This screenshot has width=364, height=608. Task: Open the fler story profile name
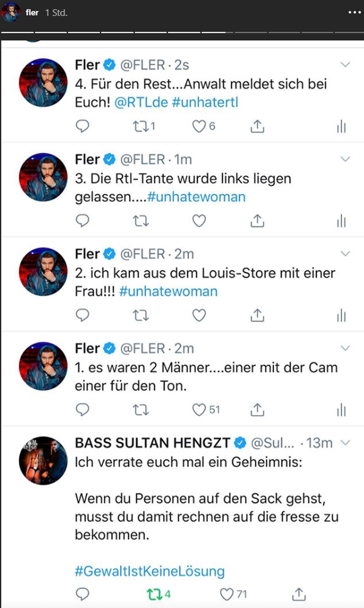(x=32, y=13)
